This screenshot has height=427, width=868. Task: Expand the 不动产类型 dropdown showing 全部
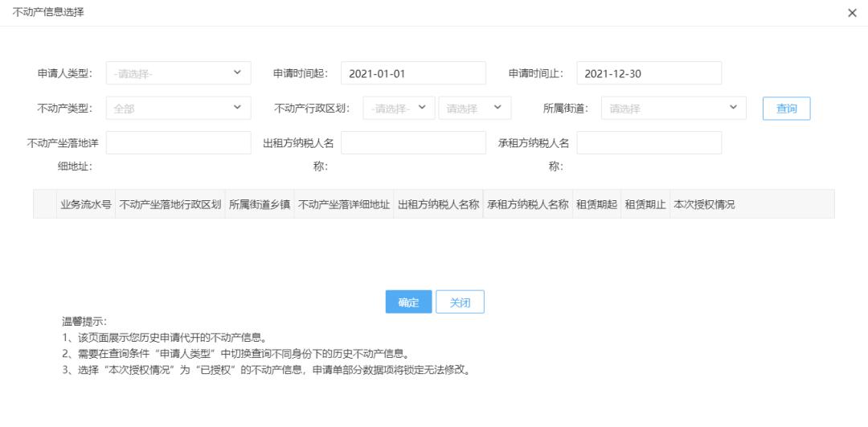[178, 108]
